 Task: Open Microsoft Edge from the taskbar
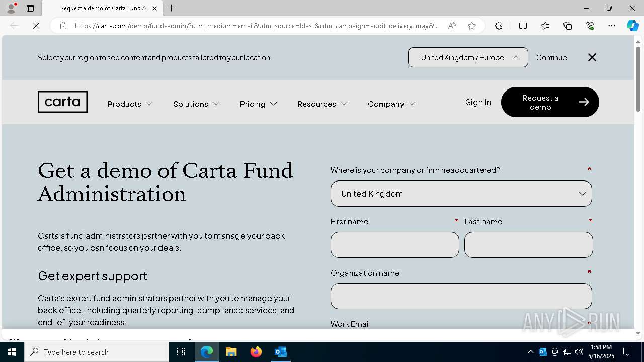207,352
